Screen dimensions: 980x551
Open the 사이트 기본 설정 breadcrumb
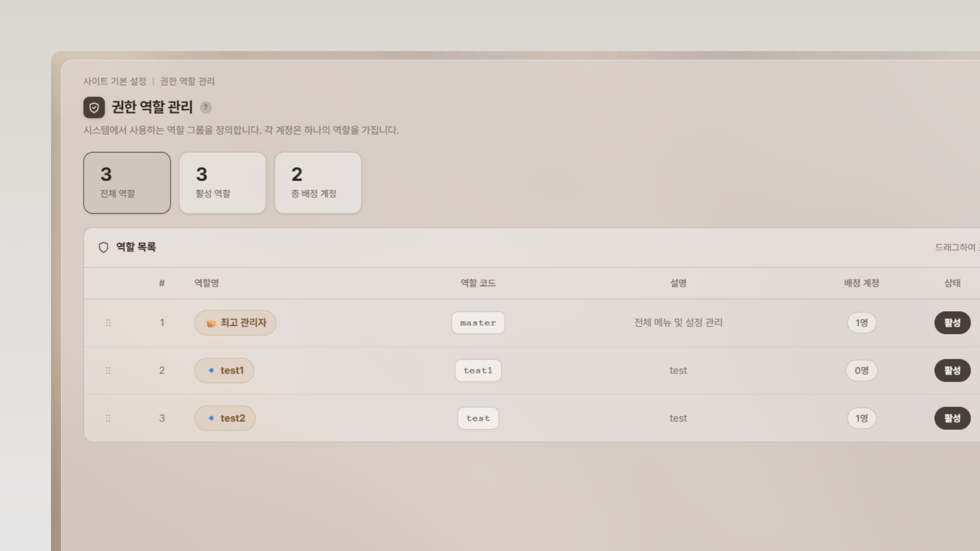115,81
